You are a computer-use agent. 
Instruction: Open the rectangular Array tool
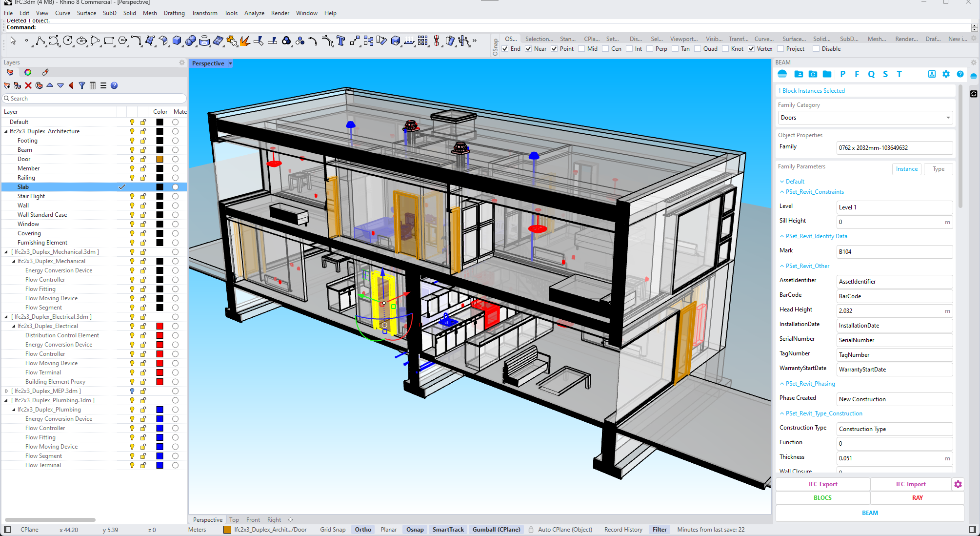(x=422, y=41)
